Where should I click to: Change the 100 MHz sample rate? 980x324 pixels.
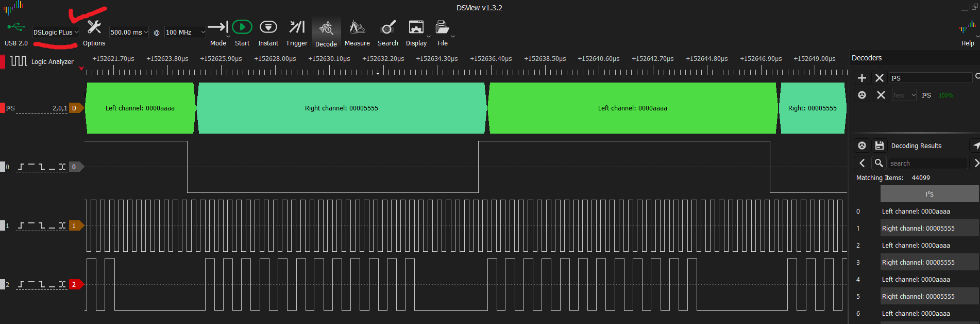(x=185, y=32)
